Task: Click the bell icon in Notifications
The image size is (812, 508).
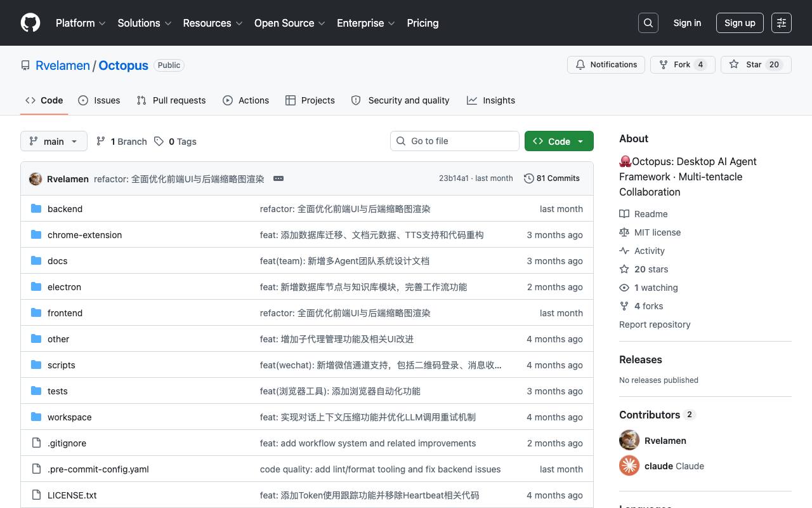Action: (x=580, y=65)
